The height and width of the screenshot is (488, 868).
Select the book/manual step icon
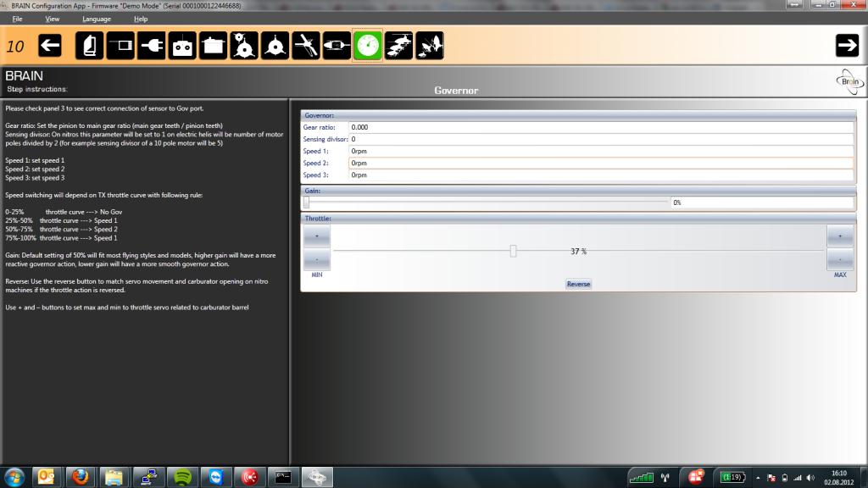[x=89, y=46]
